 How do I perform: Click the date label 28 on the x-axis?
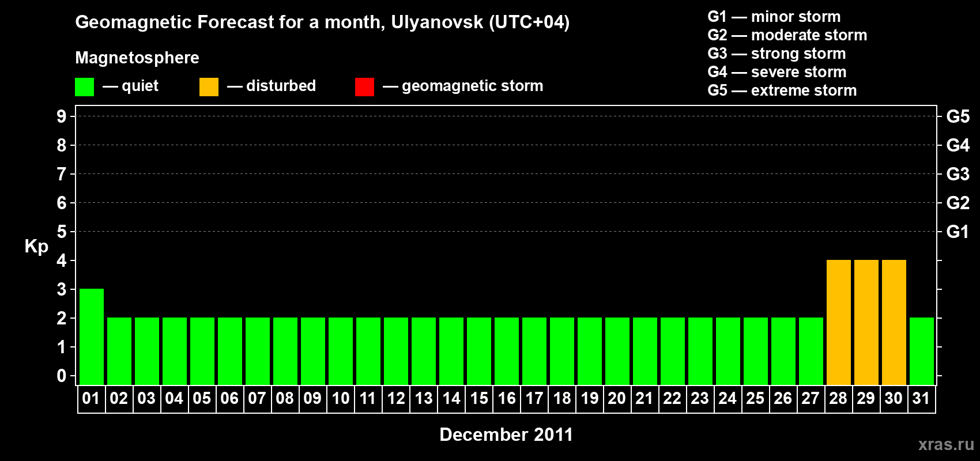click(x=838, y=399)
